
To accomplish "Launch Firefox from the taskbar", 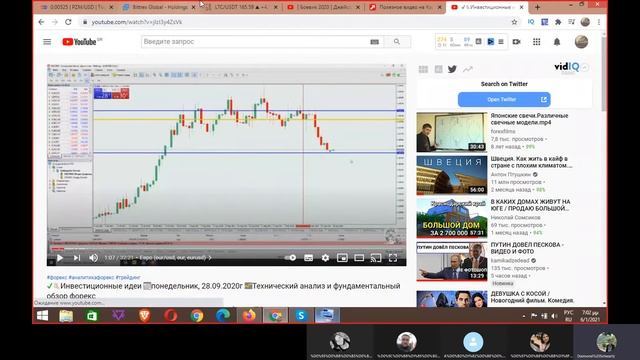I will [249, 316].
